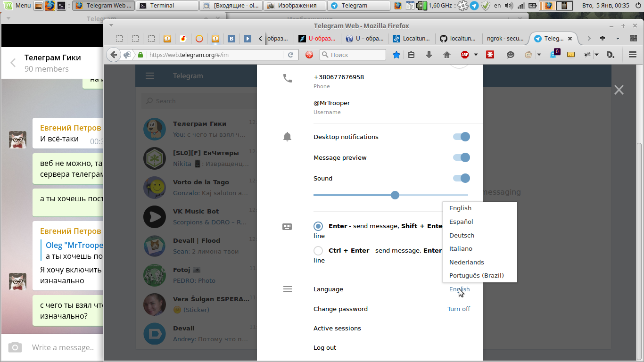The height and width of the screenshot is (362, 644).
Task: Expand the smiley face extension dropdown arrow
Action: (539, 55)
